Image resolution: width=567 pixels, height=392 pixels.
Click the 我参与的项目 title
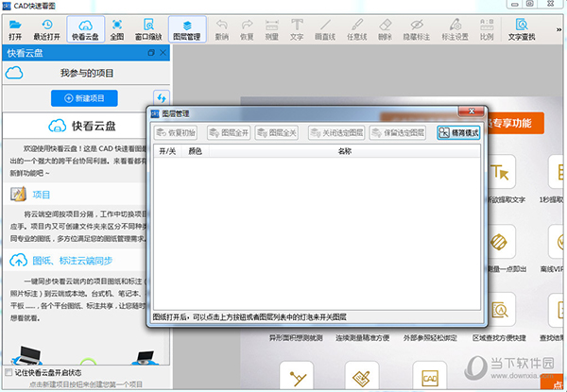point(87,74)
